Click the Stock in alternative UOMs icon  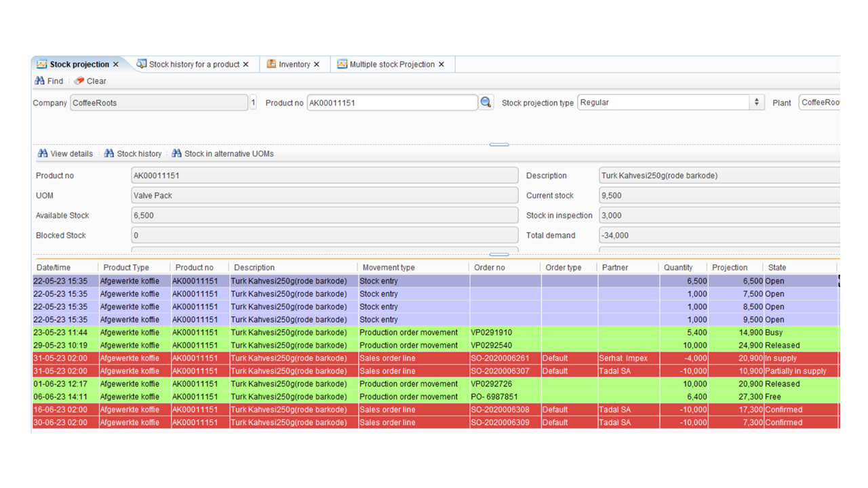177,154
